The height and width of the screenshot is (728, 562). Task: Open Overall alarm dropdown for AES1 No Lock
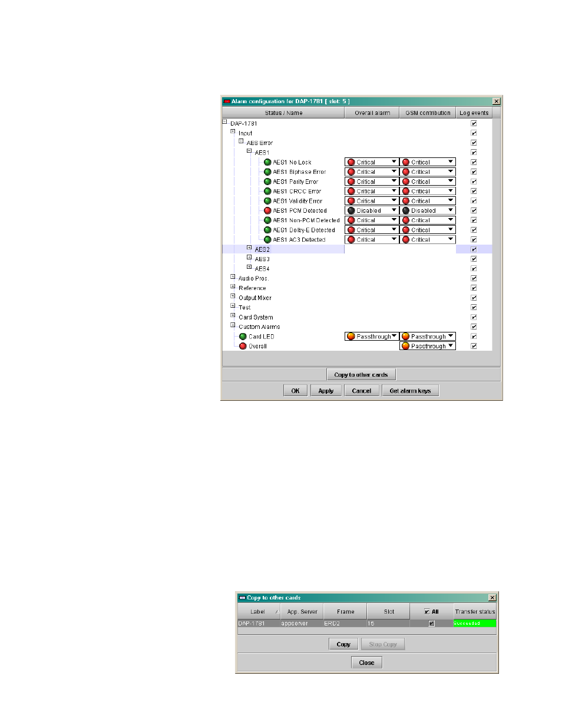click(372, 162)
